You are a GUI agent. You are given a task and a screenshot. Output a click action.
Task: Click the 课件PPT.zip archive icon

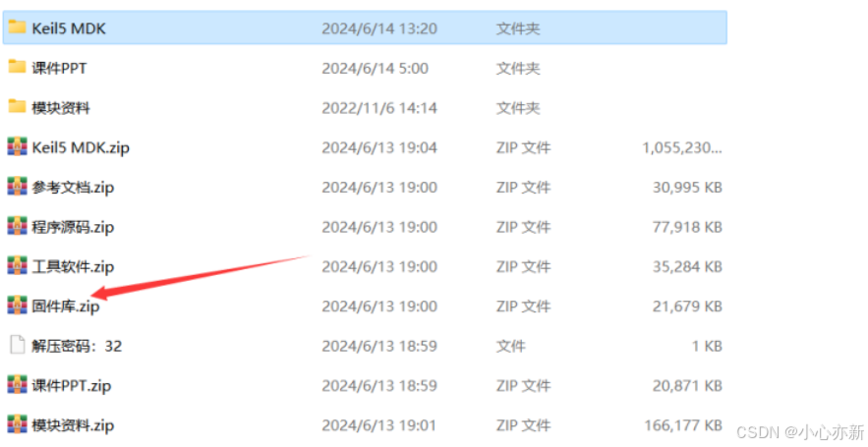tap(17, 385)
